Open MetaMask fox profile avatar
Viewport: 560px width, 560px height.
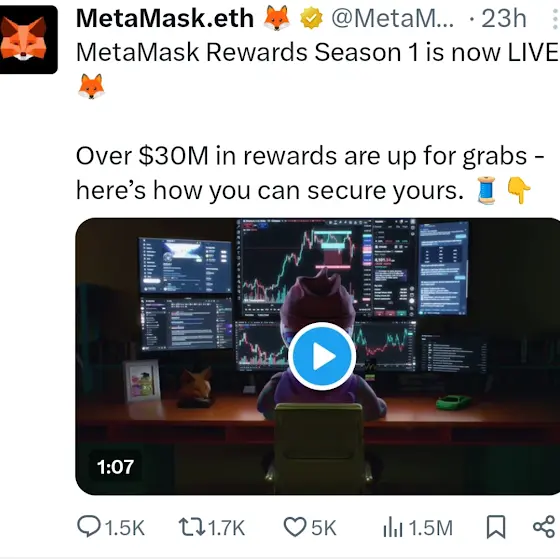click(x=28, y=39)
